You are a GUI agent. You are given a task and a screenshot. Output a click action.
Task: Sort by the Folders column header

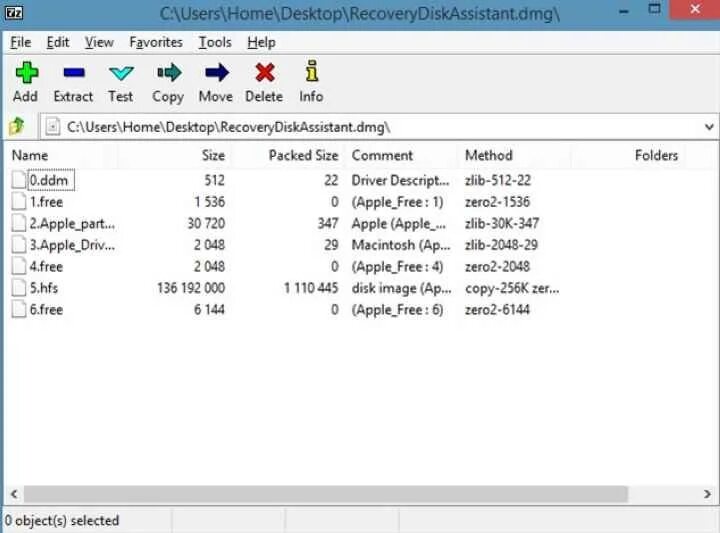[657, 155]
